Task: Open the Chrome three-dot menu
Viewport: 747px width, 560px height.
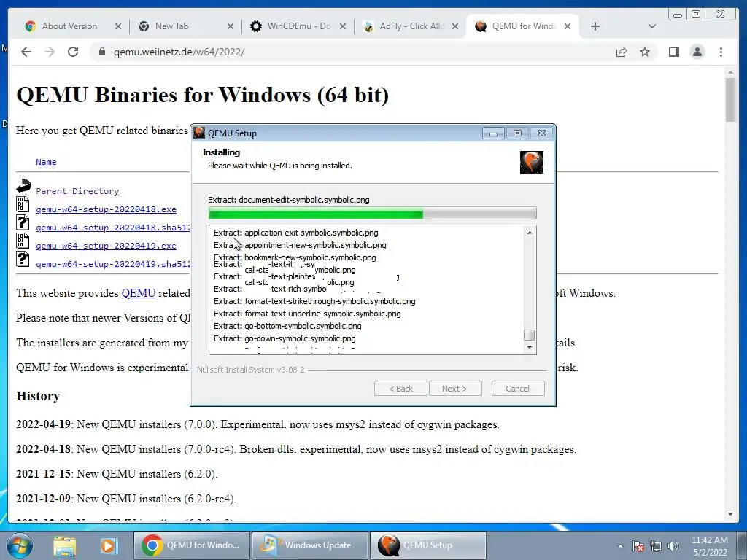Action: coord(721,52)
